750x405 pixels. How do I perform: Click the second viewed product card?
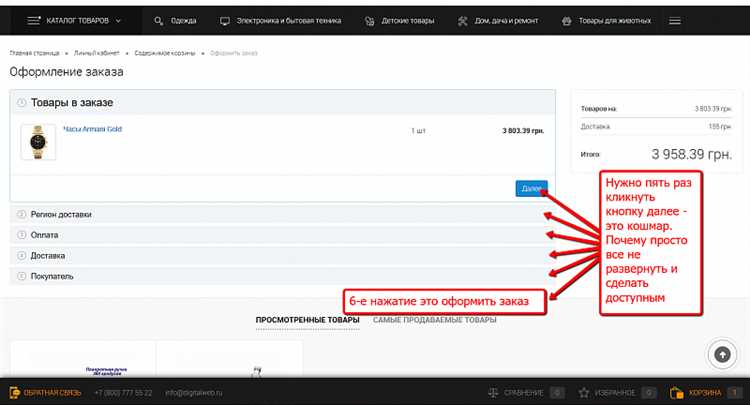[x=230, y=360]
